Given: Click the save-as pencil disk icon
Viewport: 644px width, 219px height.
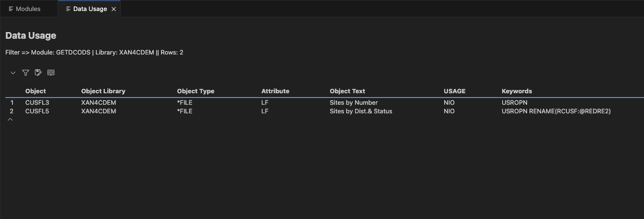Looking at the screenshot, I should 38,73.
